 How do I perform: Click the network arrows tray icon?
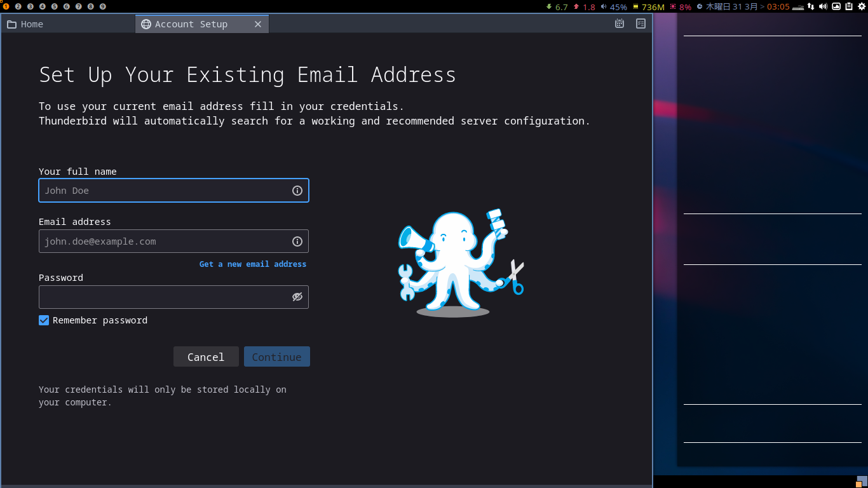tap(811, 6)
